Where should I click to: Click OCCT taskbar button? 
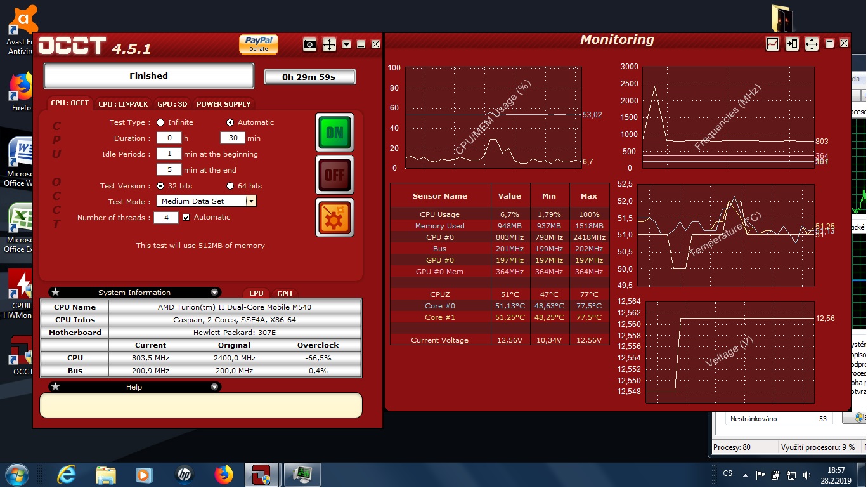(262, 475)
